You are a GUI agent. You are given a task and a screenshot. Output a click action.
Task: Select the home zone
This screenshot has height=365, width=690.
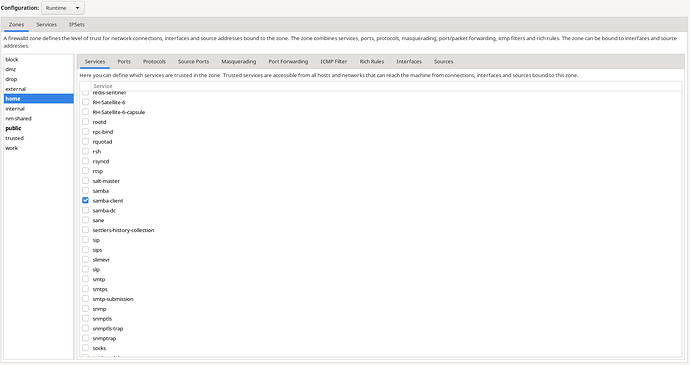pyautogui.click(x=39, y=99)
